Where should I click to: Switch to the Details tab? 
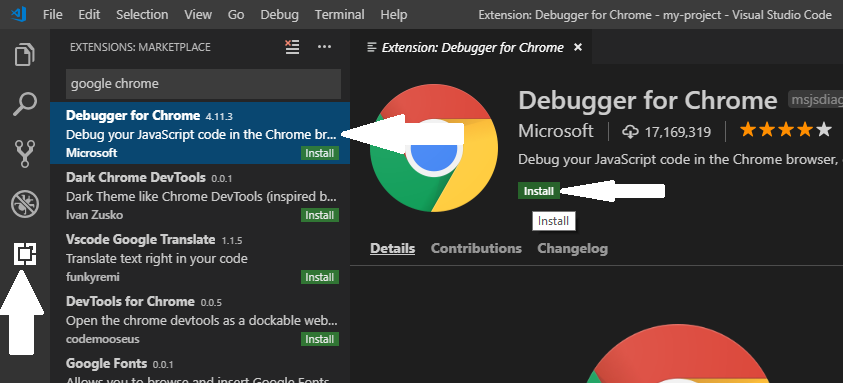[x=392, y=249]
